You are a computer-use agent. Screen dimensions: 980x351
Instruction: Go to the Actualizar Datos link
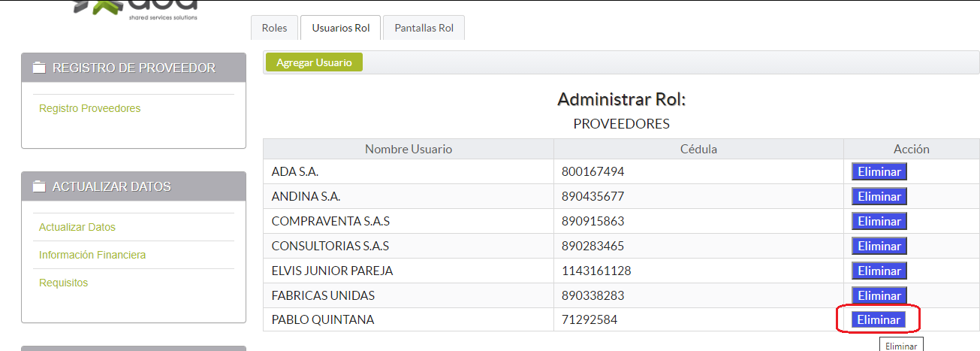pos(77,227)
